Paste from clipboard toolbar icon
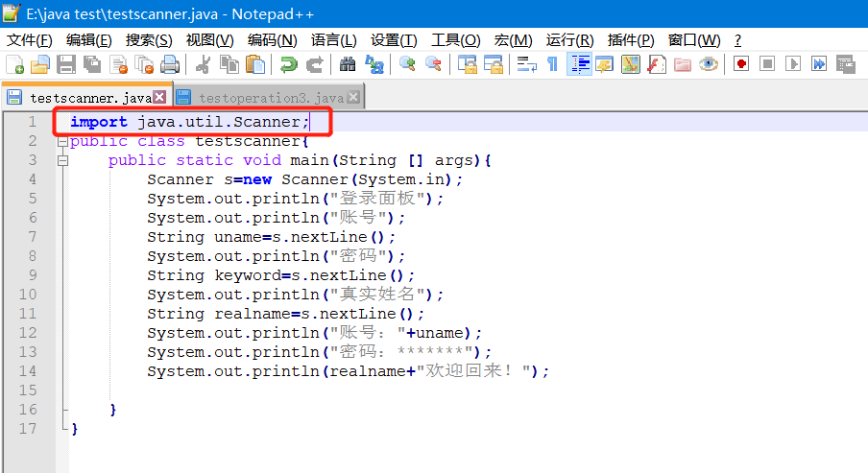Viewport: 868px width, 473px height. 255,64
